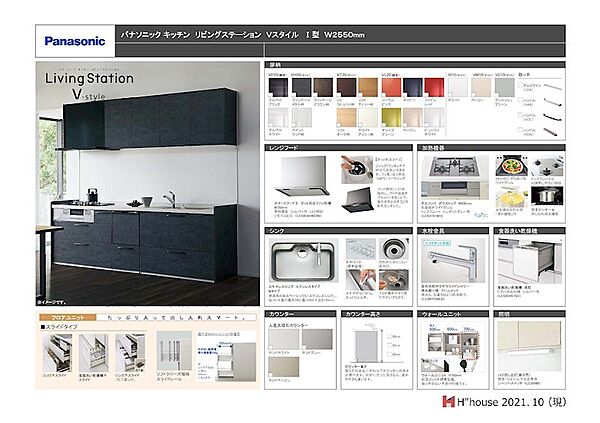Select the vintage brown door swatch
The width and height of the screenshot is (600, 423).
[x=323, y=88]
